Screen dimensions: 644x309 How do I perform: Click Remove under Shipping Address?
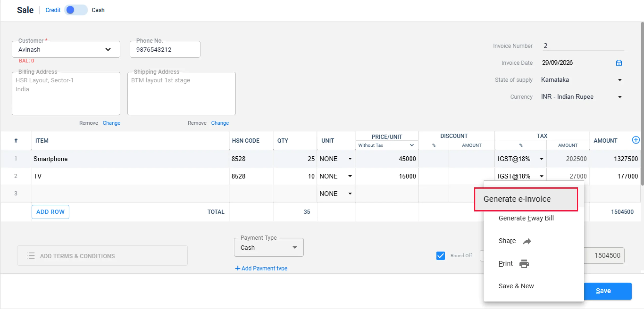pos(197,123)
